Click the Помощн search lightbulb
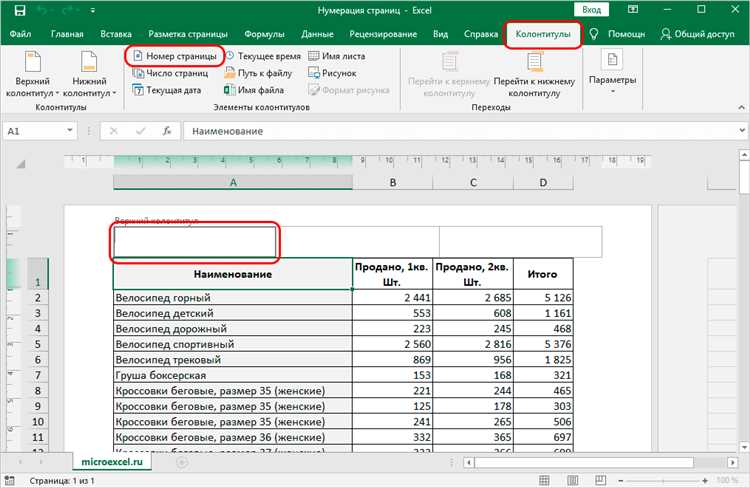The height and width of the screenshot is (488, 750). pyautogui.click(x=594, y=34)
